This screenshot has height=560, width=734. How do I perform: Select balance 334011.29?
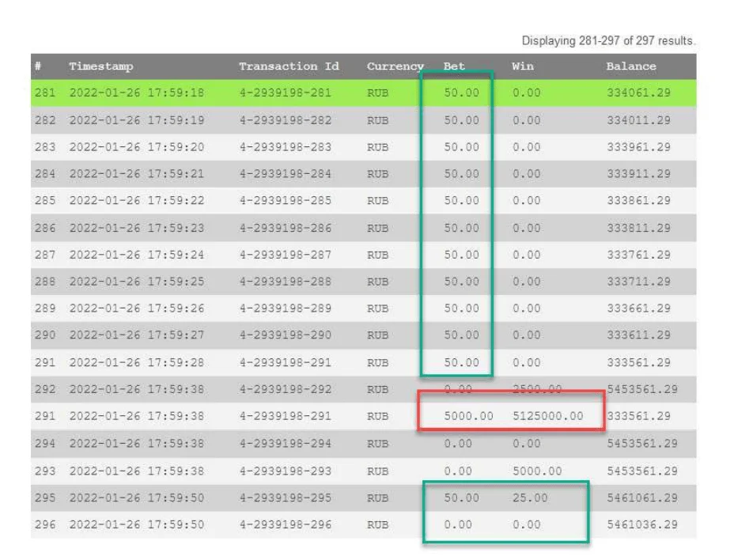click(x=638, y=120)
